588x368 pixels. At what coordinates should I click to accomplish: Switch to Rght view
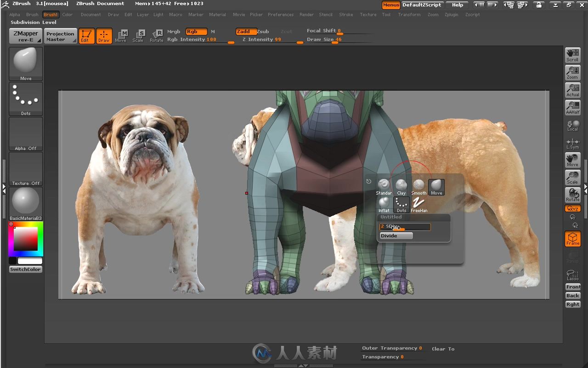573,304
